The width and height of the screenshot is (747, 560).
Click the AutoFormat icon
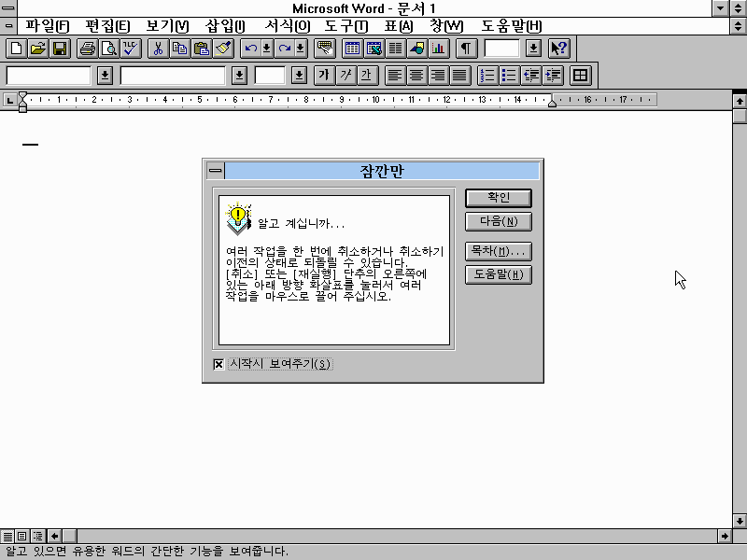pyautogui.click(x=325, y=49)
